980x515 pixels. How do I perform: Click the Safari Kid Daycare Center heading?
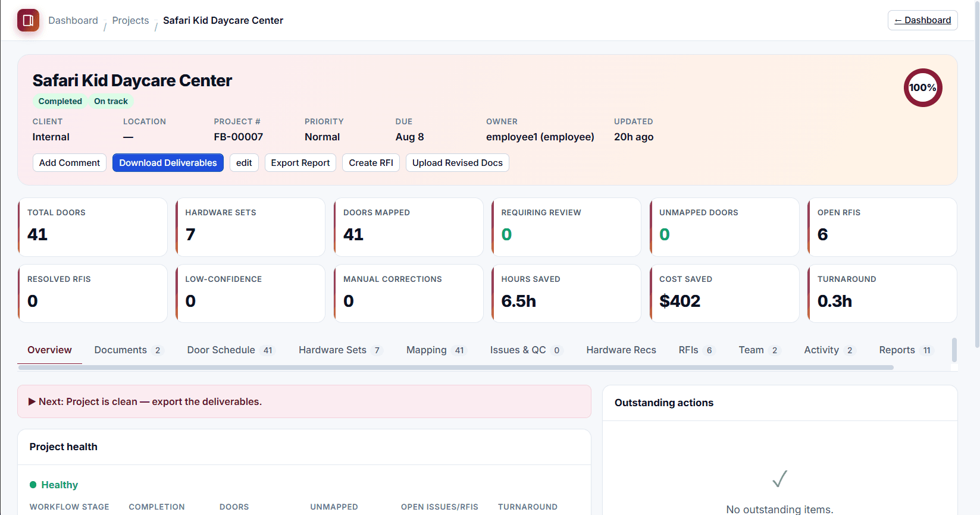coord(132,80)
